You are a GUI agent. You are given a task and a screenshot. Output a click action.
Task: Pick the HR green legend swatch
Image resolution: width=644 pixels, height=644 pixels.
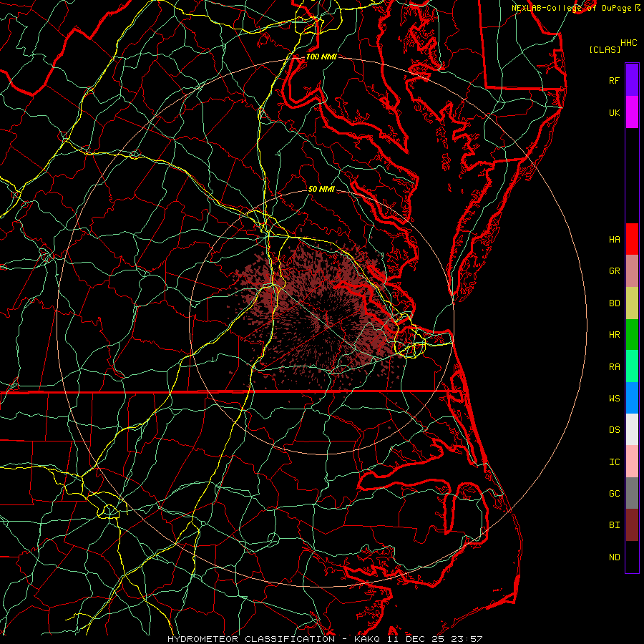pos(632,335)
